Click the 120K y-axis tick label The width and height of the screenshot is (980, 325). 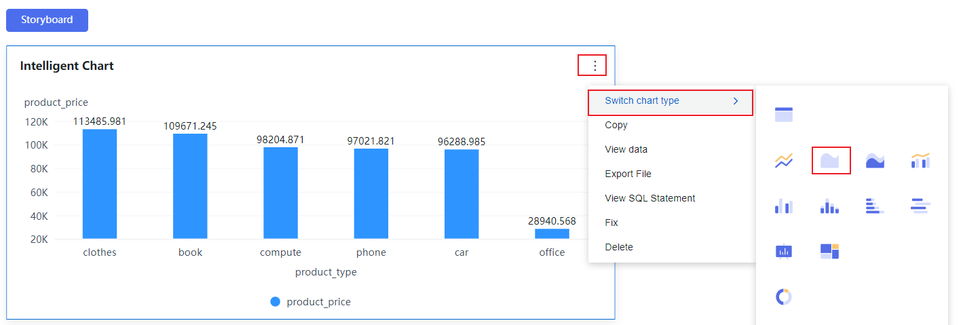pos(37,121)
